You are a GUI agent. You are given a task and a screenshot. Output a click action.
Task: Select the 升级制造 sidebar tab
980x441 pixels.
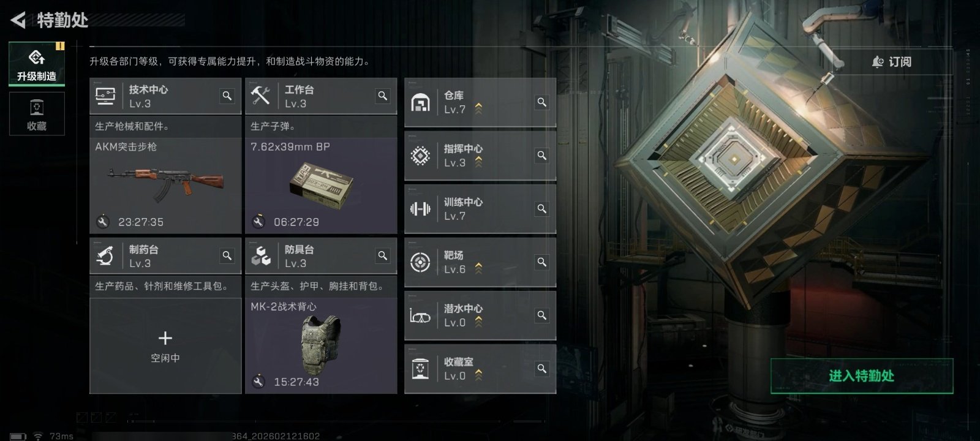click(37, 64)
